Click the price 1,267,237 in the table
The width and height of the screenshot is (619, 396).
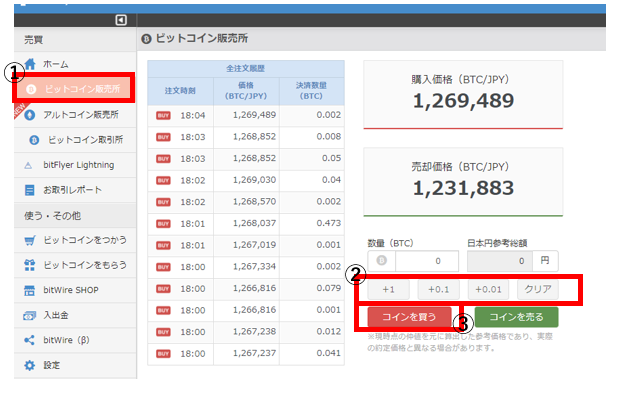click(x=254, y=353)
